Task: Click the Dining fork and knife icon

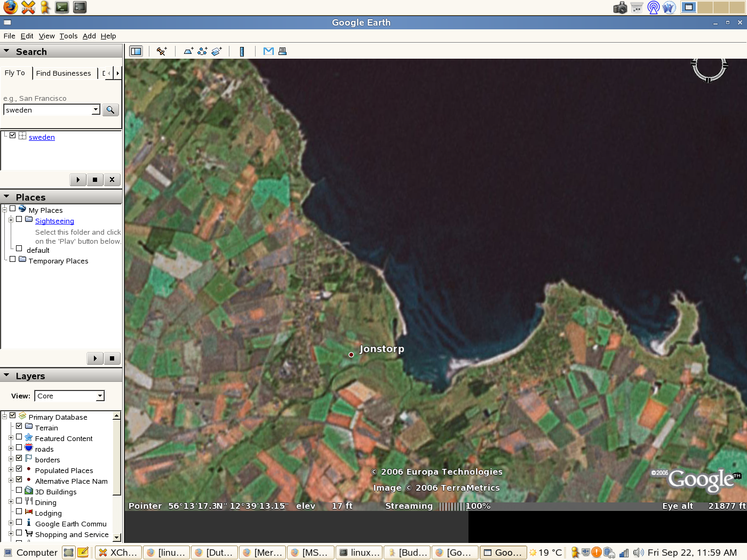Action: pyautogui.click(x=29, y=501)
